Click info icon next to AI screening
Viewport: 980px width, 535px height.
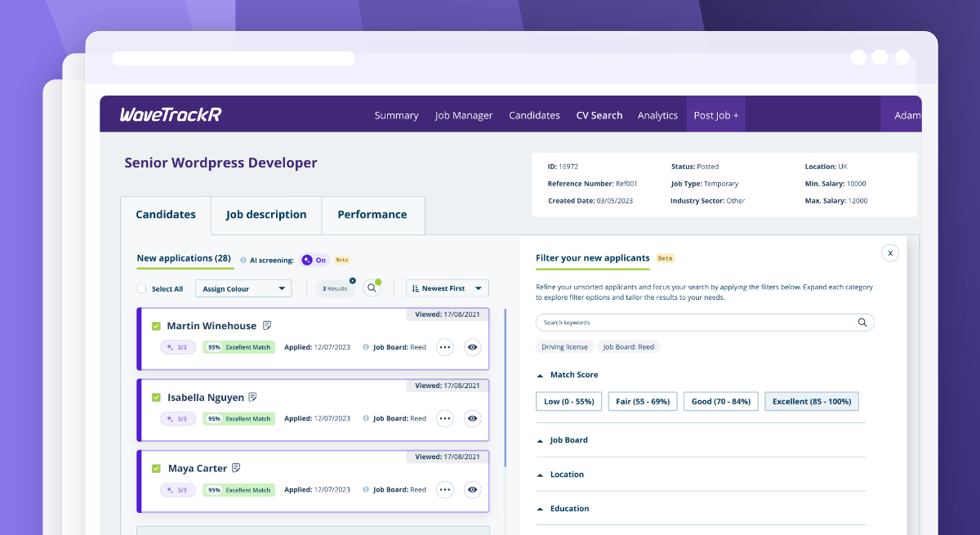[x=243, y=261]
